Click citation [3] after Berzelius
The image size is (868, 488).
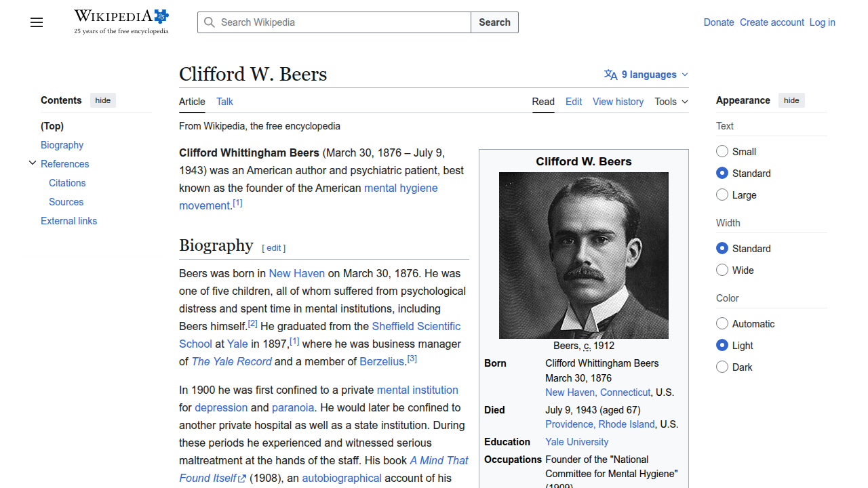(412, 359)
